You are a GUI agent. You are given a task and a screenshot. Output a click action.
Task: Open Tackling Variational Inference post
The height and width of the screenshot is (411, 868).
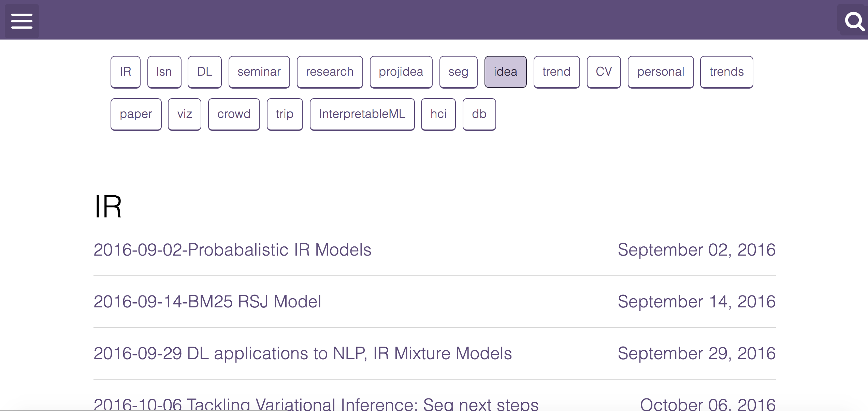(x=316, y=404)
